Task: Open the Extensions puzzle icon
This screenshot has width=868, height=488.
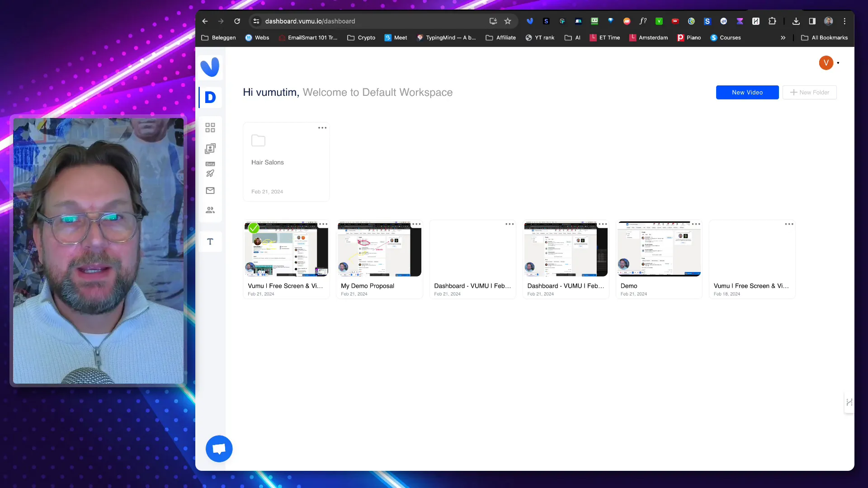Action: (772, 21)
